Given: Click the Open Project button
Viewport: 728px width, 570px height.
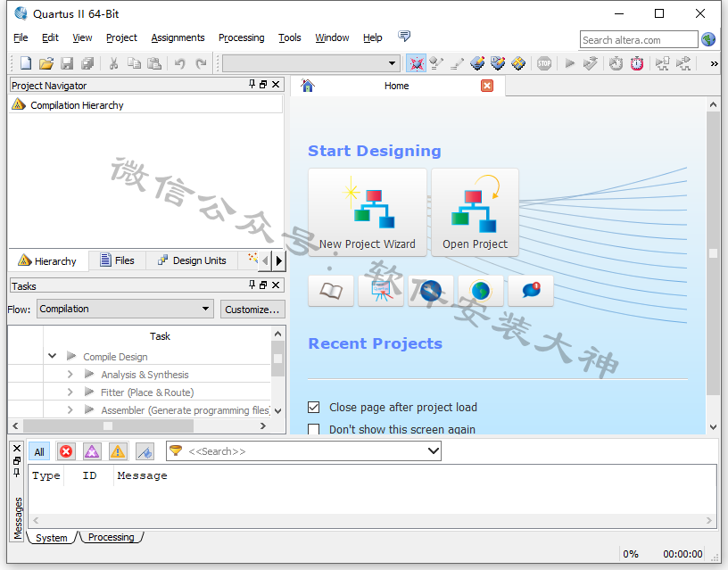Looking at the screenshot, I should tap(475, 212).
